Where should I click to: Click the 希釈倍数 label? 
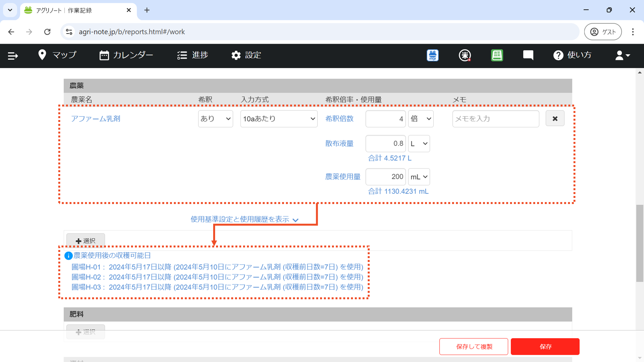tap(339, 119)
